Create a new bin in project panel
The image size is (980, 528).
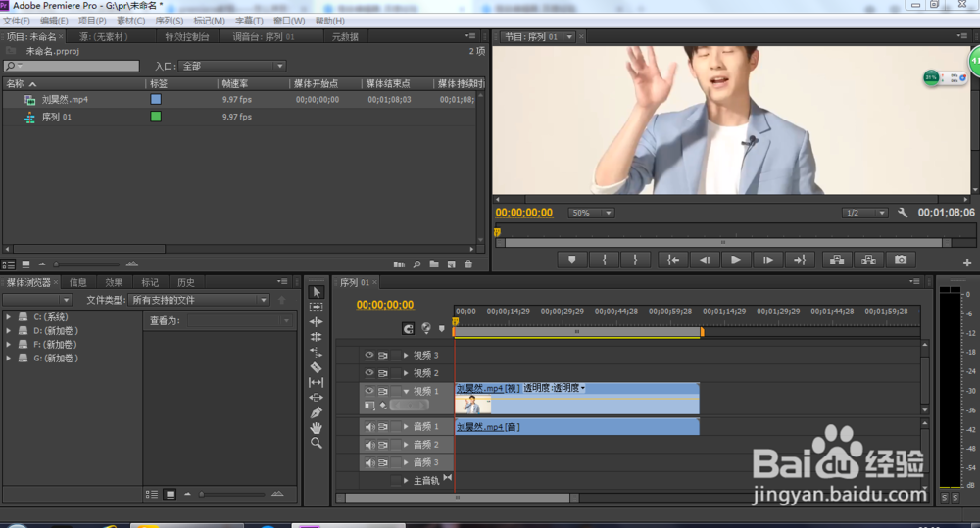pyautogui.click(x=434, y=264)
